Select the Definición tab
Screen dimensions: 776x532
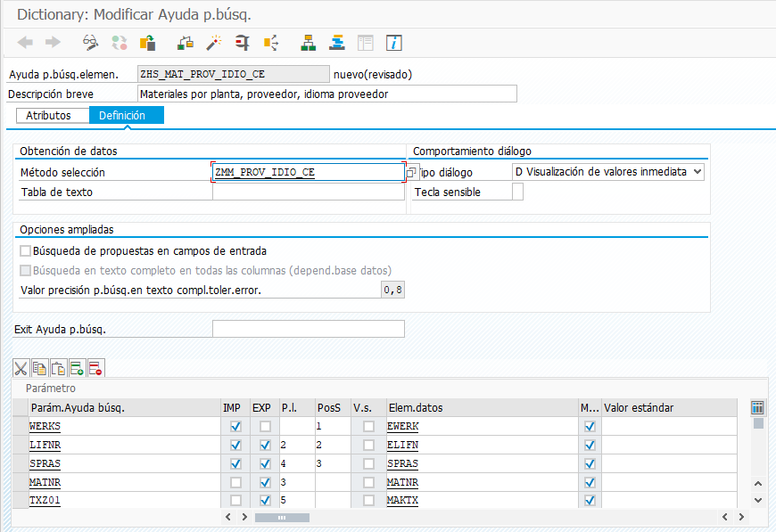point(126,116)
